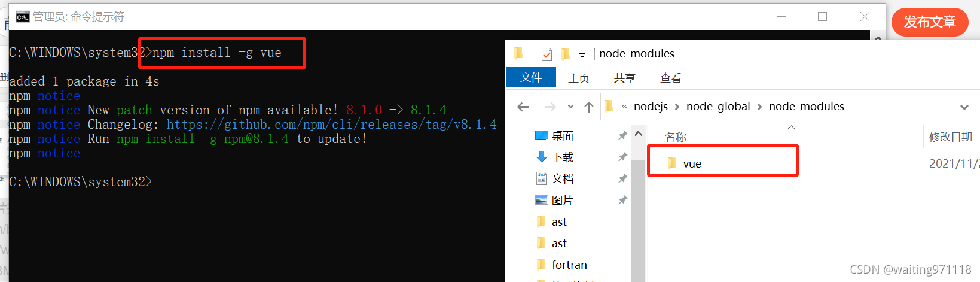Image resolution: width=980 pixels, height=282 pixels.
Task: Click the Command Prompt window icon
Action: click(x=23, y=17)
